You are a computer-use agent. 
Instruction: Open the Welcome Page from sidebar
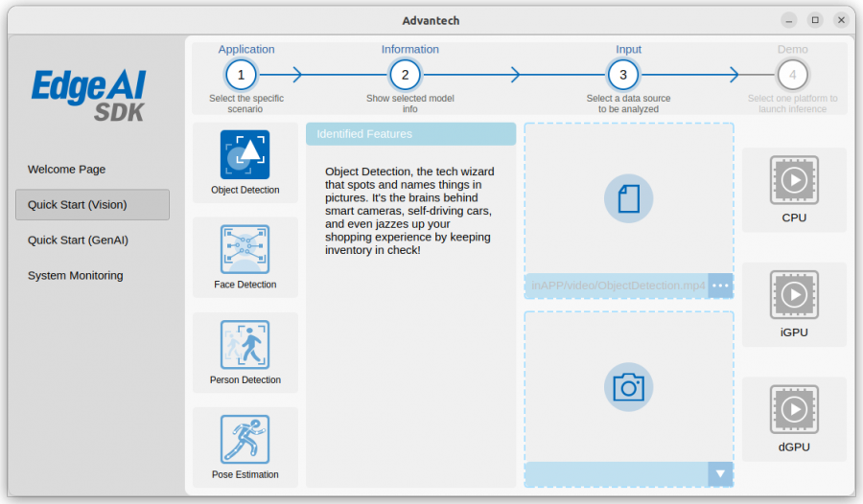66,170
